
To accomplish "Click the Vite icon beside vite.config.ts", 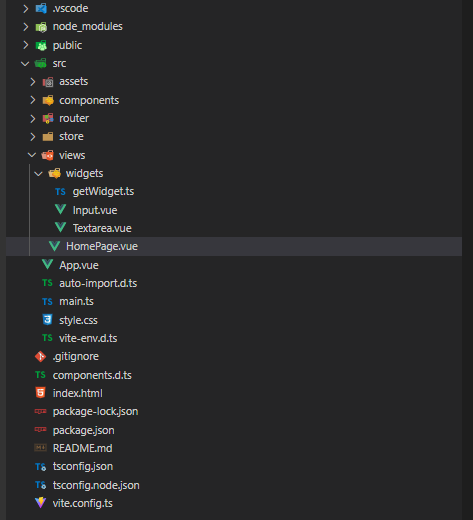I will pyautogui.click(x=41, y=503).
